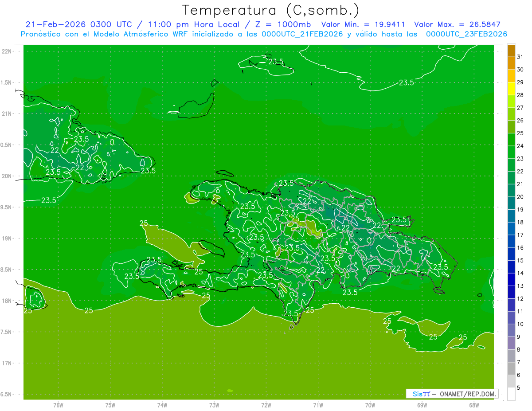Screen dimensions: 532x411
Task: Click the legend swatch between 22 and 23
Action: 511,165
